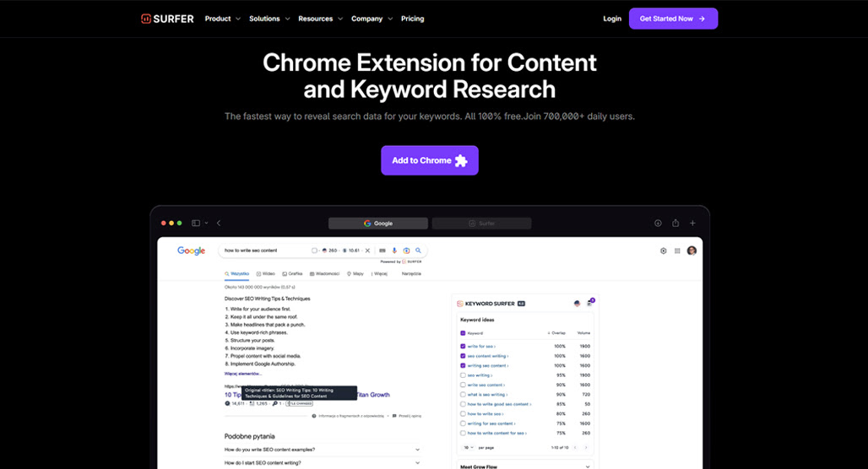Open the 10 per page dropdown
The width and height of the screenshot is (868, 469).
(x=469, y=447)
